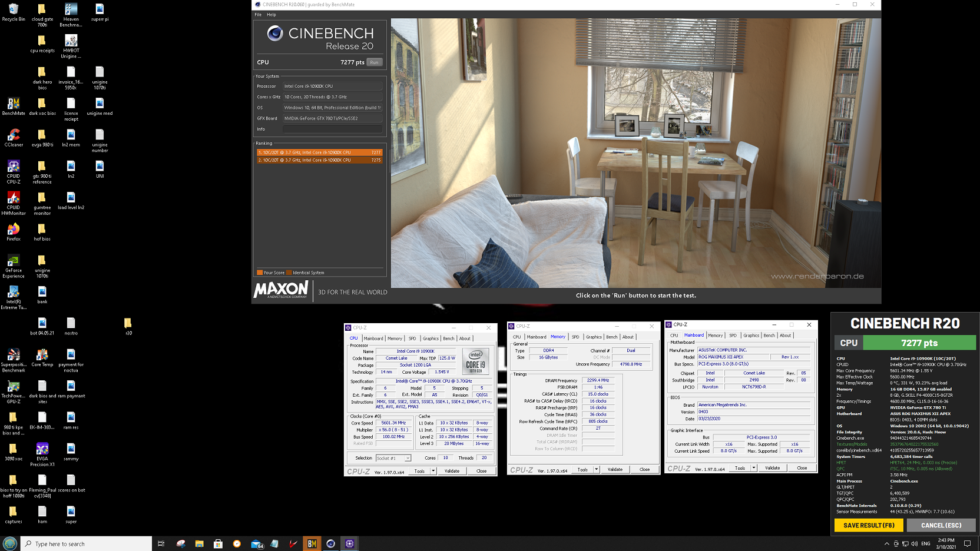Screen dimensions: 980x551
Task: Click the Windows Start button
Action: pos(9,543)
